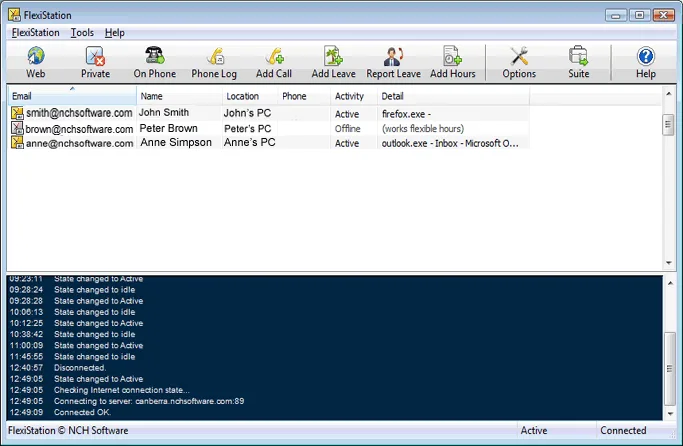Image resolution: width=683 pixels, height=446 pixels.
Task: Click the name John Smith
Action: point(164,112)
